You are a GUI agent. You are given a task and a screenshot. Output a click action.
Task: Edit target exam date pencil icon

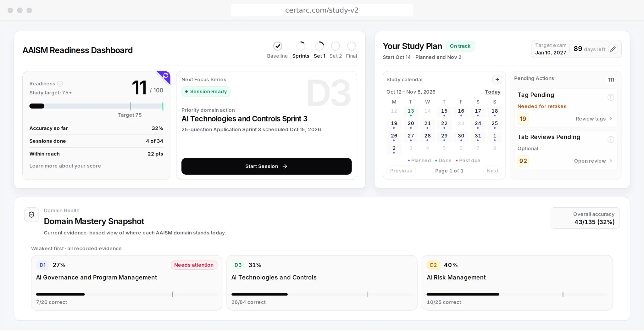click(x=613, y=49)
